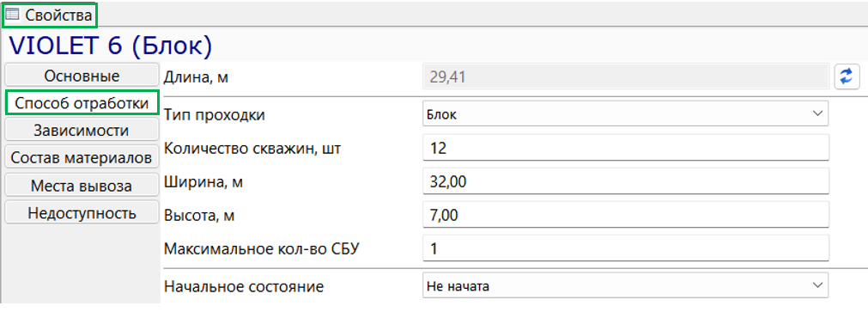
Task: Click the Высота, м label text
Action: tap(199, 215)
